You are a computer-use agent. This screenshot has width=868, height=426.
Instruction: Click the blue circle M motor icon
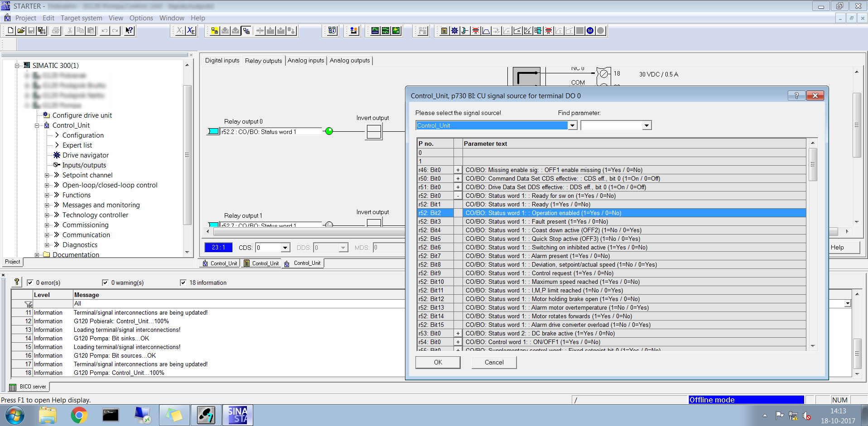click(x=590, y=30)
